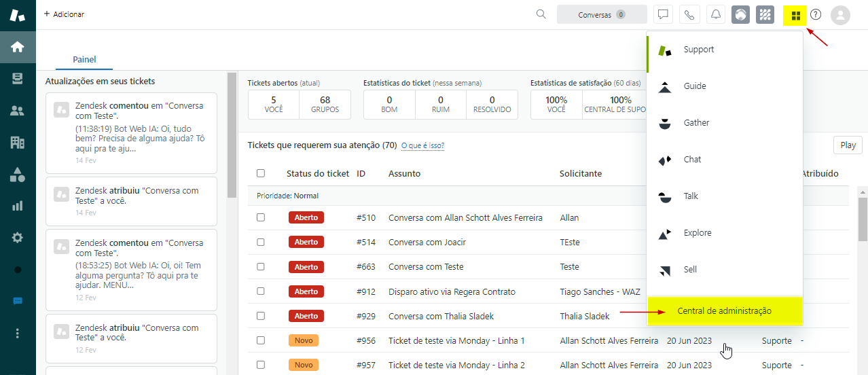Open the notifications bell icon
Screen dimensions: 868x375
tap(715, 15)
